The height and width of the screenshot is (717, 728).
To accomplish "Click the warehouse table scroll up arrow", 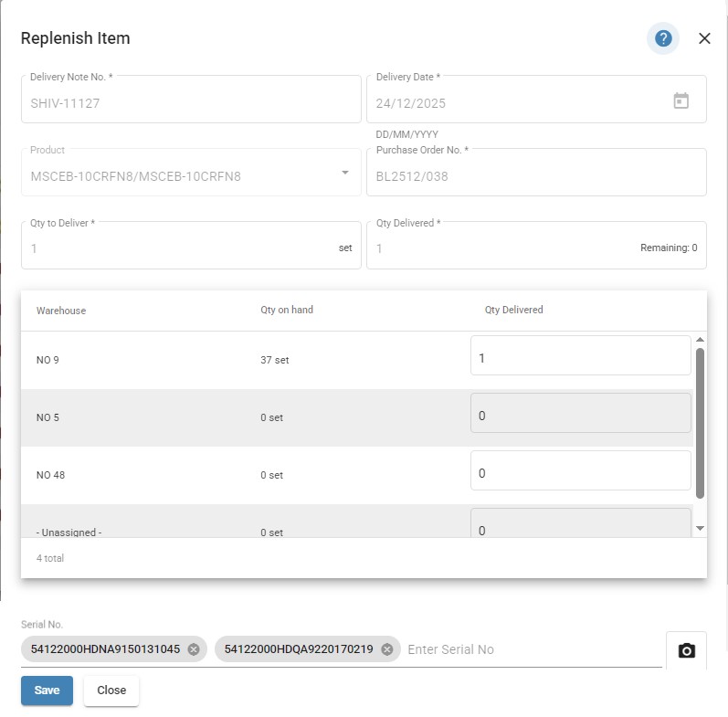I will 701,340.
